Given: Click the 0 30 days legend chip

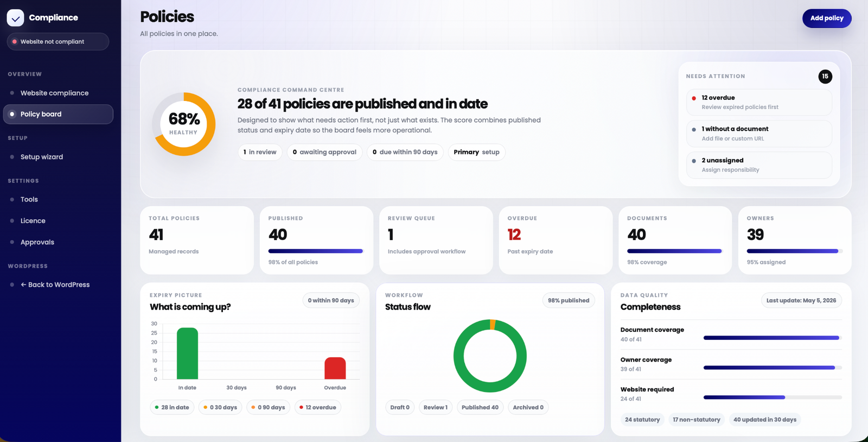Looking at the screenshot, I should [220, 407].
